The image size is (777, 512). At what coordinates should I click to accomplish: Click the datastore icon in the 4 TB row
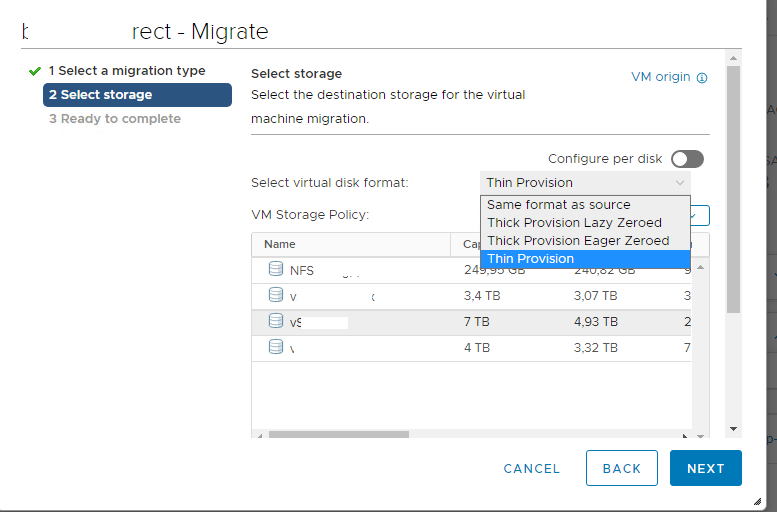(276, 346)
